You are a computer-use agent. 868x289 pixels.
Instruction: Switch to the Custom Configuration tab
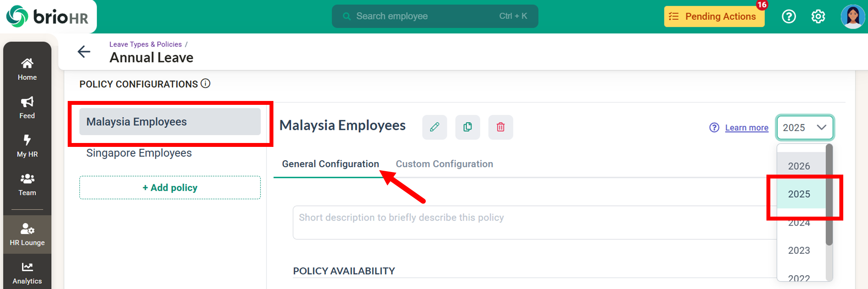[444, 164]
